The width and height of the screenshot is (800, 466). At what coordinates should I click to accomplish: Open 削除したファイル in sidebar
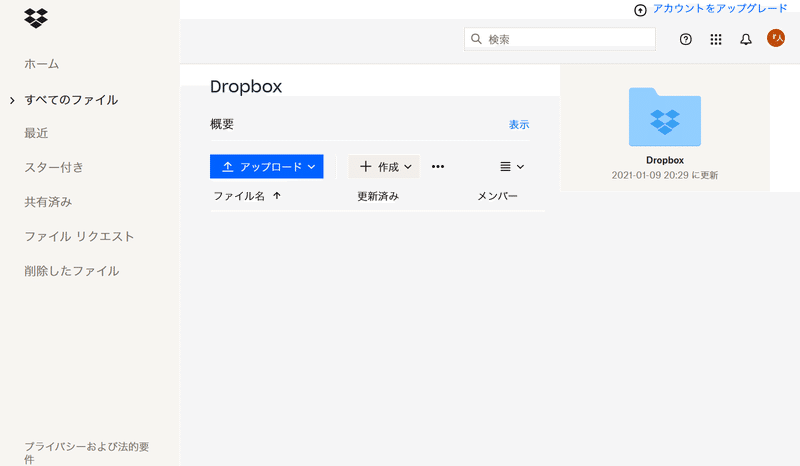(72, 271)
